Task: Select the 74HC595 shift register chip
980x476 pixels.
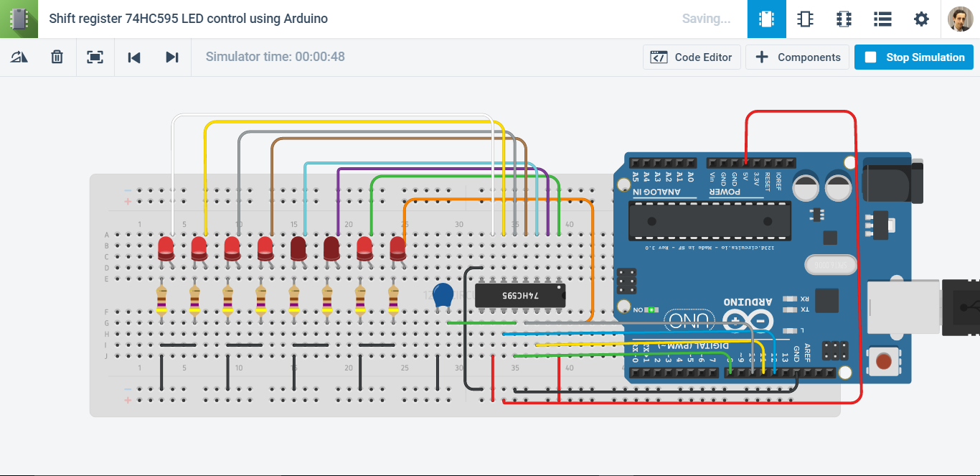Action: 520,294
